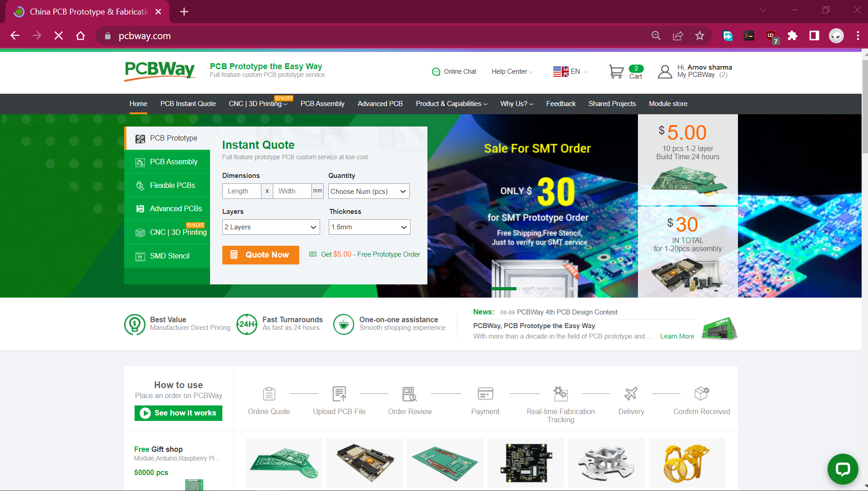868x491 pixels.
Task: Click the $5.00 10 pcs promo card
Action: pyautogui.click(x=687, y=160)
